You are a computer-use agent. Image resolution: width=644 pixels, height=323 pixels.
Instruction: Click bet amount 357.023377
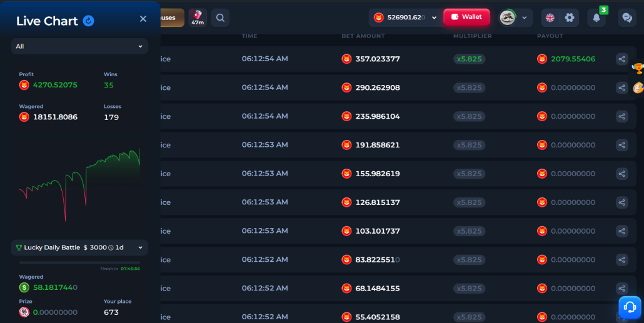[x=378, y=59]
